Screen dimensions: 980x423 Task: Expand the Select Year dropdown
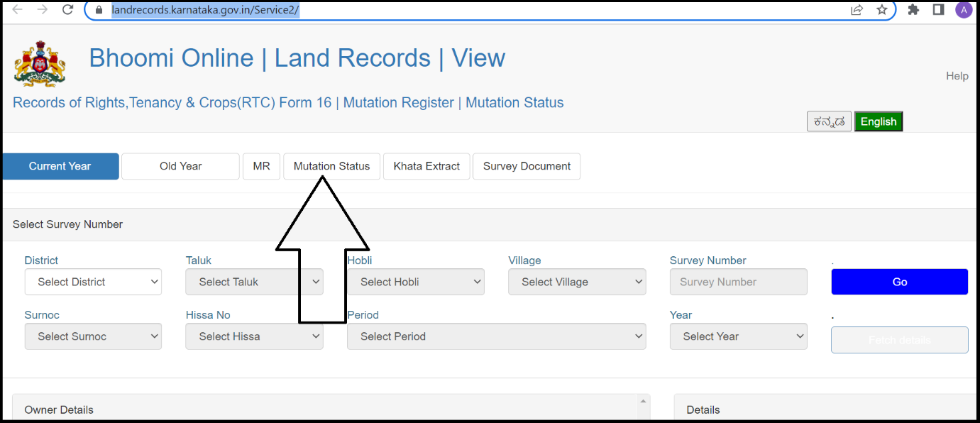738,336
